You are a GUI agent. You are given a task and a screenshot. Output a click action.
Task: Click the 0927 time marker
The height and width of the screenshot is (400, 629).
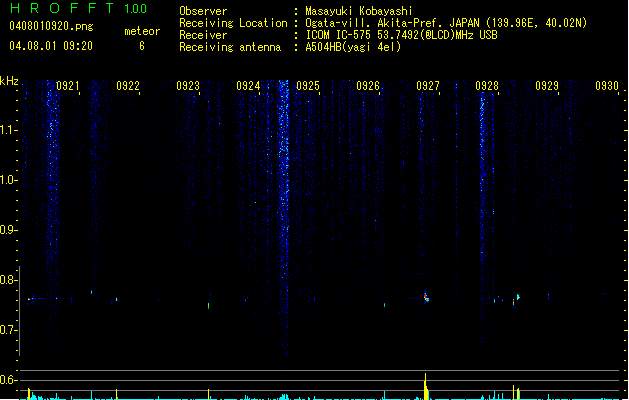(428, 86)
